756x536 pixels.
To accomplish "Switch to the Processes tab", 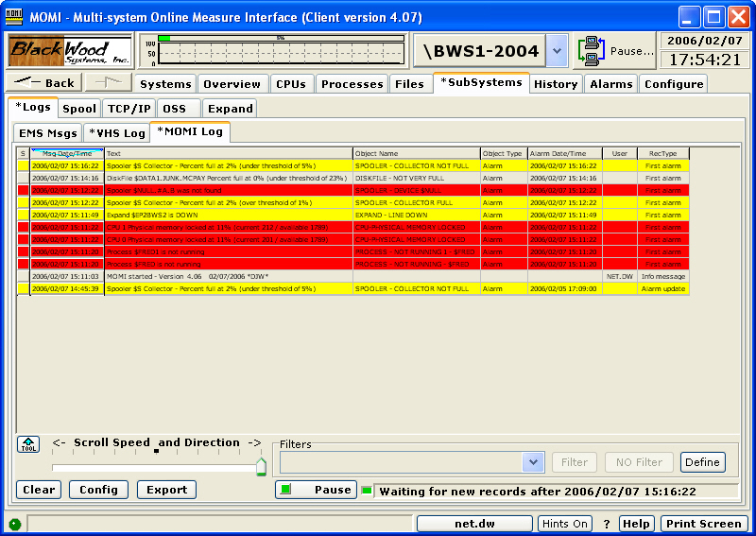I will [352, 84].
